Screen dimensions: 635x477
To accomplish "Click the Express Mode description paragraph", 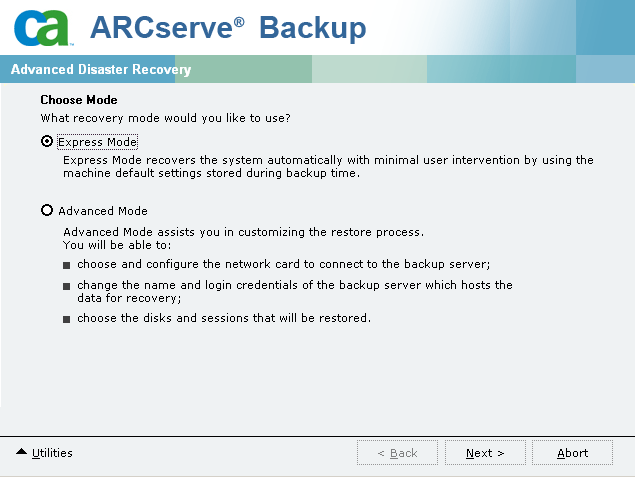I will click(x=328, y=166).
